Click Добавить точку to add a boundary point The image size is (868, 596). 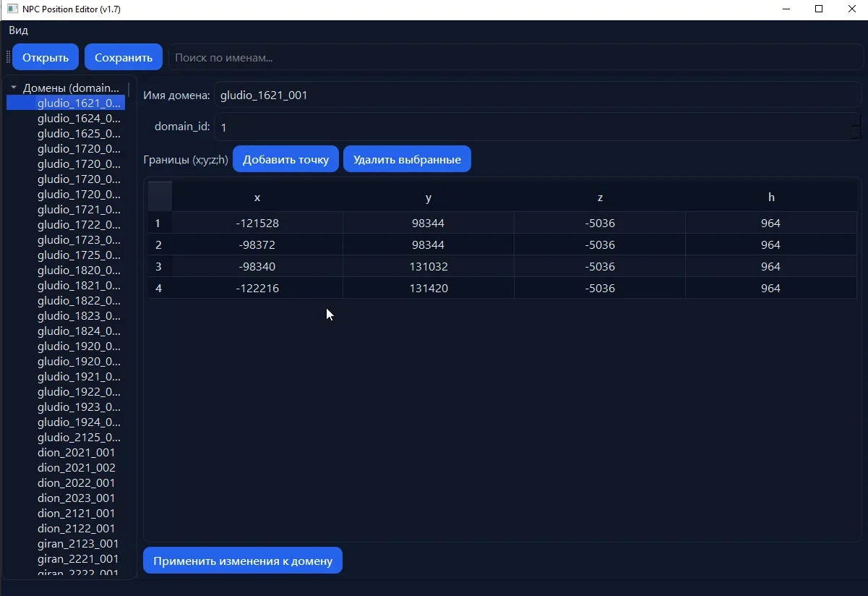coord(285,159)
